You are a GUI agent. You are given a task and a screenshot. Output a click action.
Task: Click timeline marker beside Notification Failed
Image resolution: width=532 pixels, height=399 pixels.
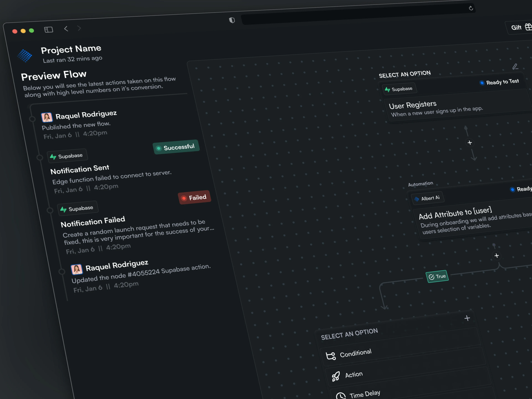click(50, 210)
